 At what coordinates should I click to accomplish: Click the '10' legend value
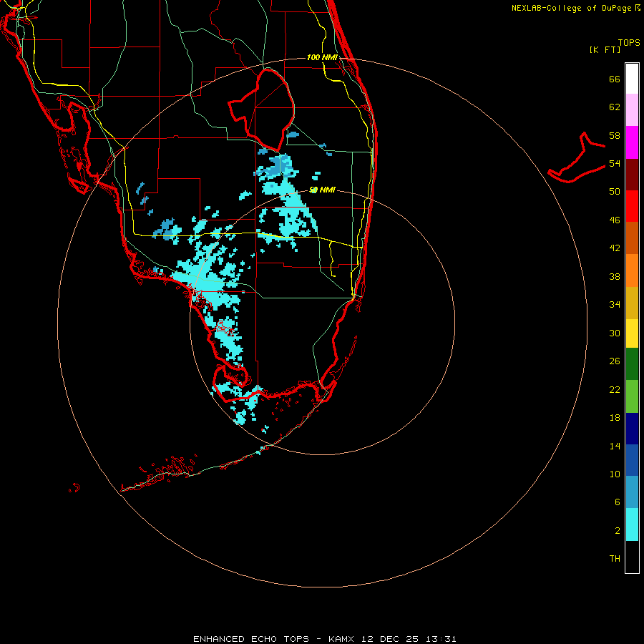pos(615,474)
